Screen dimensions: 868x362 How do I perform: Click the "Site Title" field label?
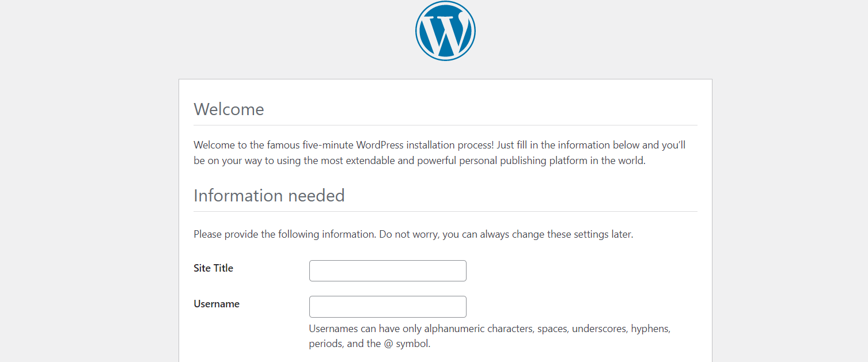point(213,268)
